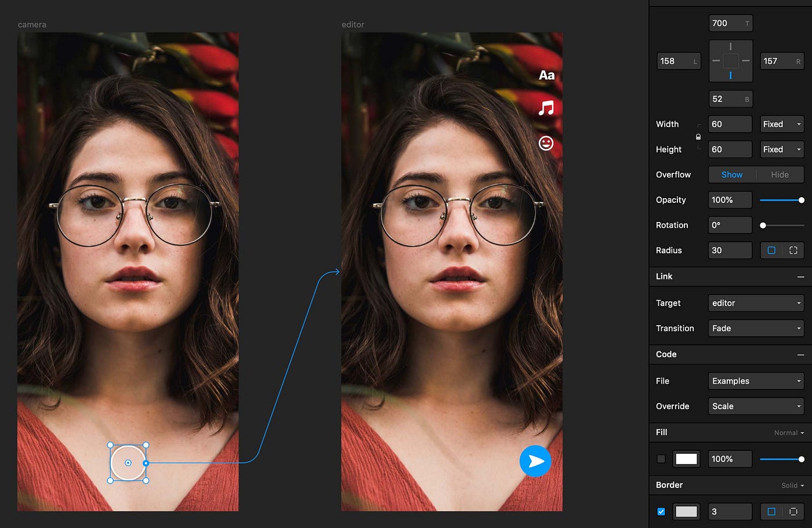The image size is (812, 528).
Task: Click the Border section header
Action: pyautogui.click(x=730, y=485)
